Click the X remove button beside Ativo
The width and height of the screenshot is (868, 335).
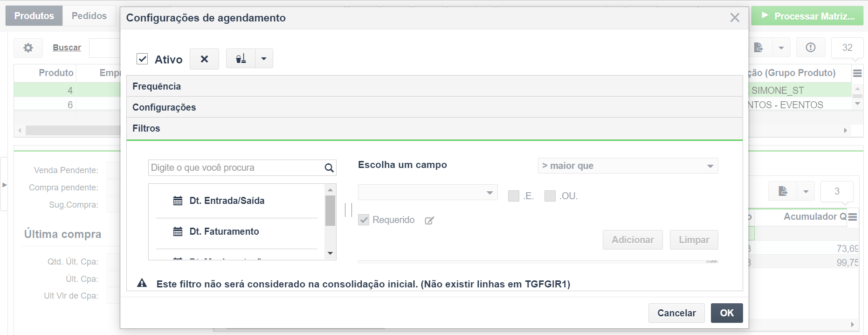pyautogui.click(x=204, y=59)
